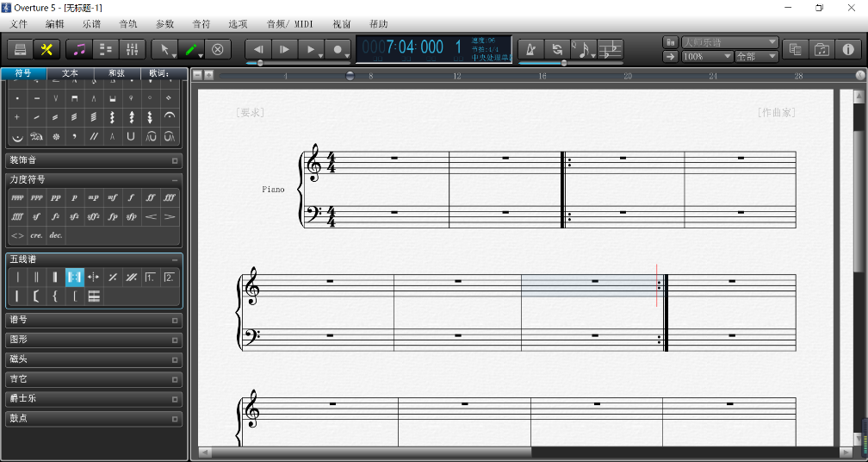This screenshot has height=462, width=868.
Task: Select the highlighted repeat barline tool
Action: tap(75, 277)
